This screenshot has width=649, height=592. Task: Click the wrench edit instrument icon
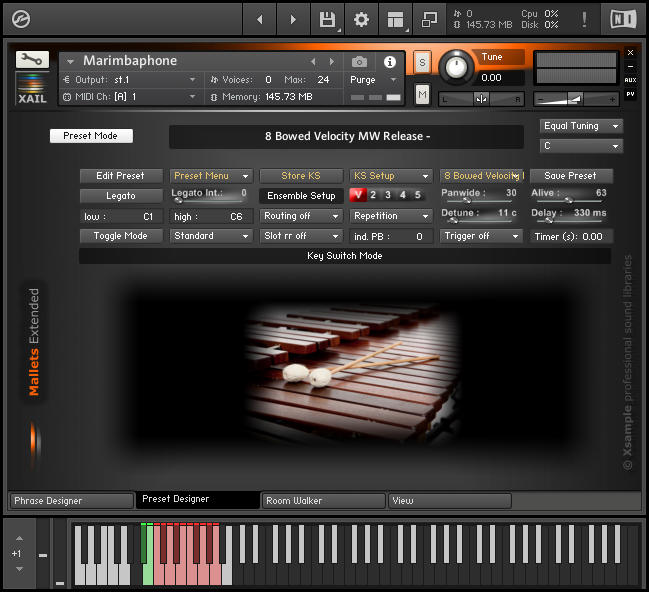coord(32,59)
